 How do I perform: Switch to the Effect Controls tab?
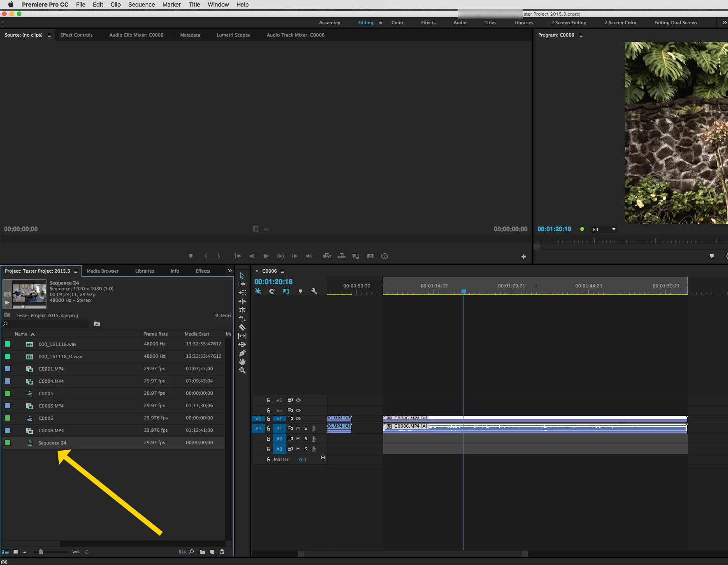(x=77, y=35)
